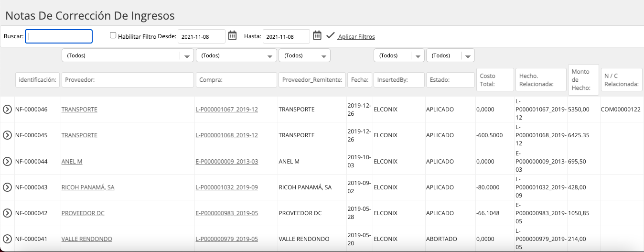Click the Aplicar Filtros link
Viewport: 644px width, 252px height.
click(x=356, y=37)
